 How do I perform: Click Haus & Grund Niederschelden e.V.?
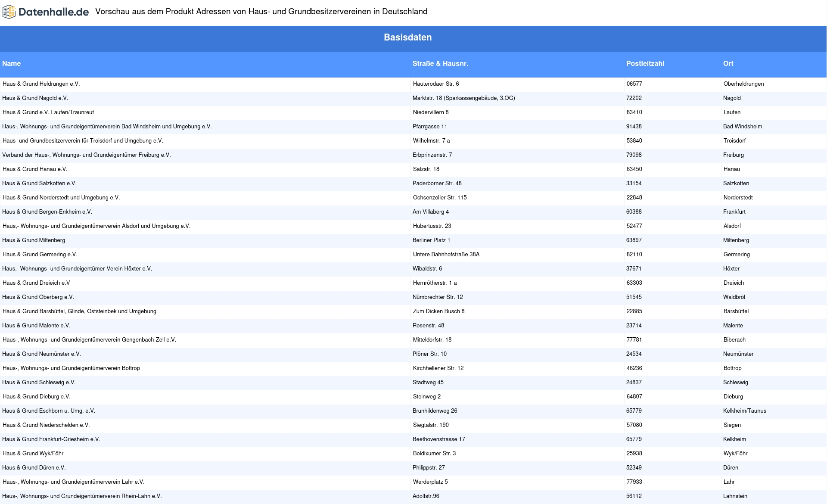tap(46, 425)
